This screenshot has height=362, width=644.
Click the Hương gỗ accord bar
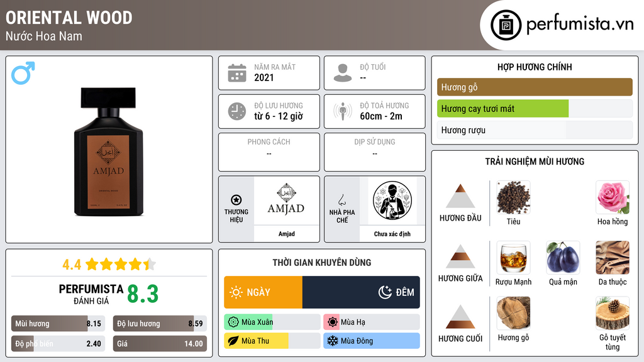535,87
